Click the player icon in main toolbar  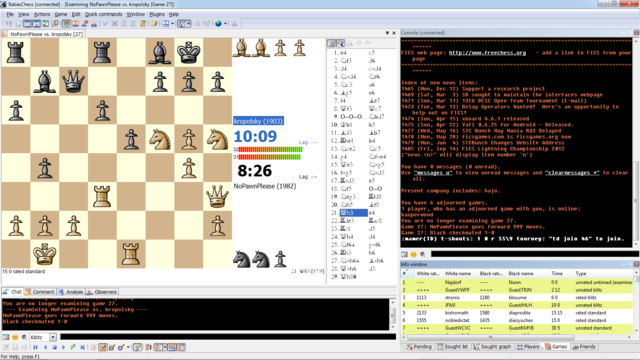pos(94,24)
